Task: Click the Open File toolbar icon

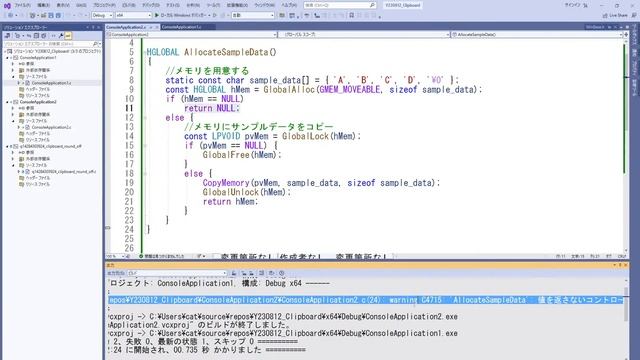Action: pos(43,15)
